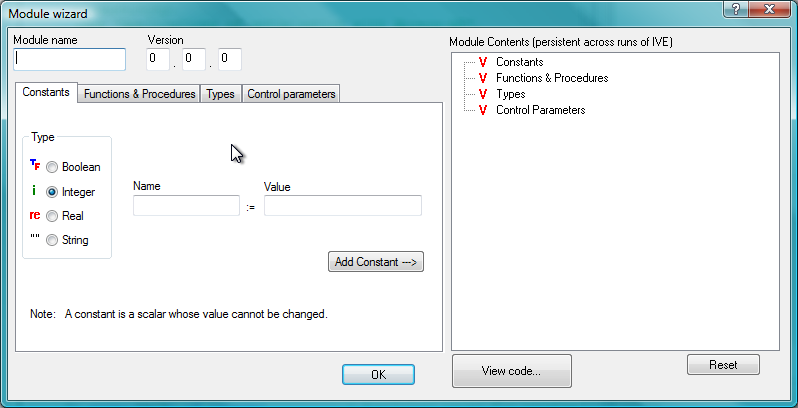This screenshot has height=408, width=798.
Task: Click the Add Constant button
Action: tap(376, 262)
